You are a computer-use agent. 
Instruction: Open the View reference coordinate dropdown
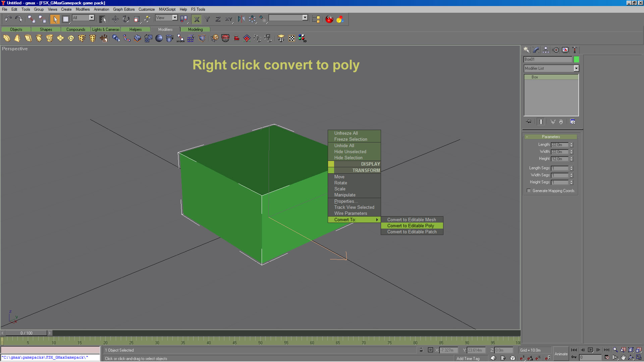pos(175,18)
